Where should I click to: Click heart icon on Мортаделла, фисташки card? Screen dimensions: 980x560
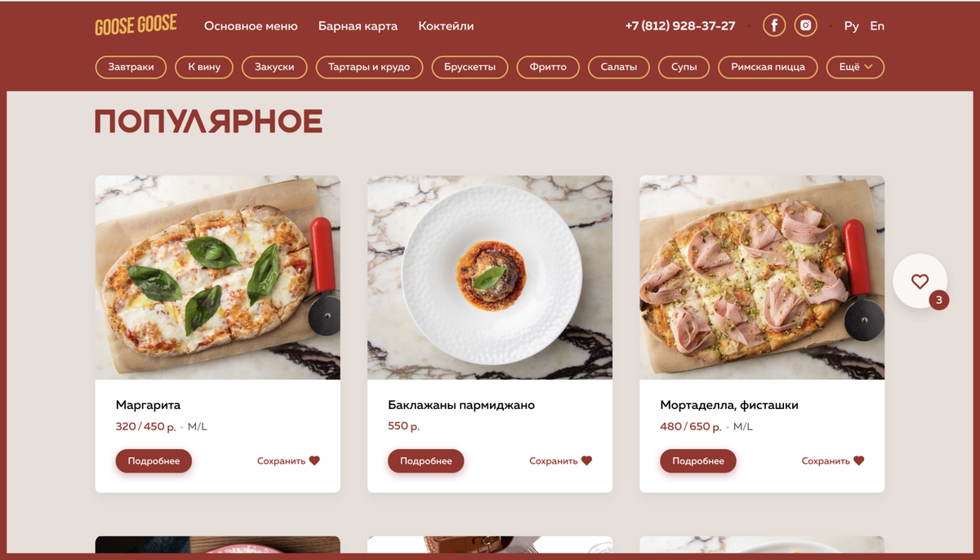click(858, 461)
